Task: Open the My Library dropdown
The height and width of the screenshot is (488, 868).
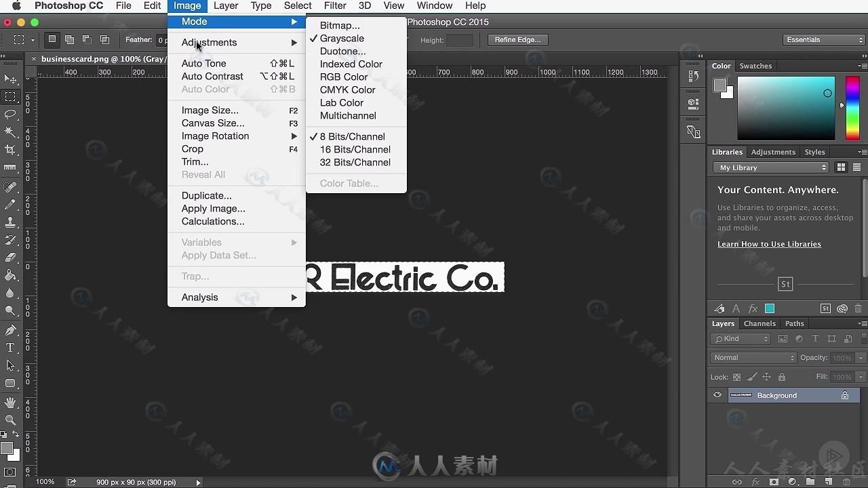Action: pos(771,167)
